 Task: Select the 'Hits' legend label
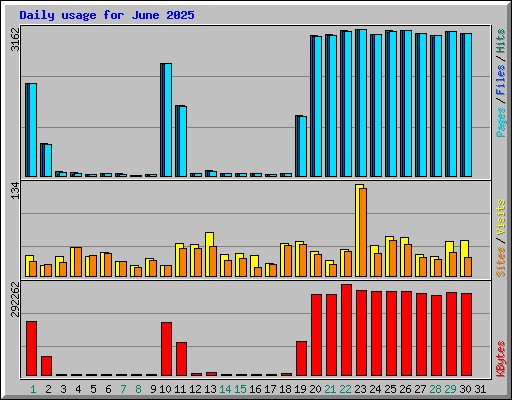tap(501, 41)
